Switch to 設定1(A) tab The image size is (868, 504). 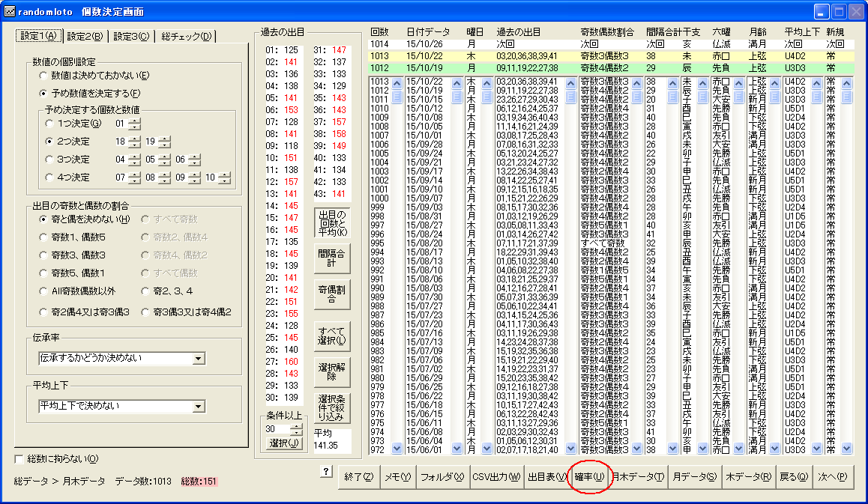click(x=39, y=36)
